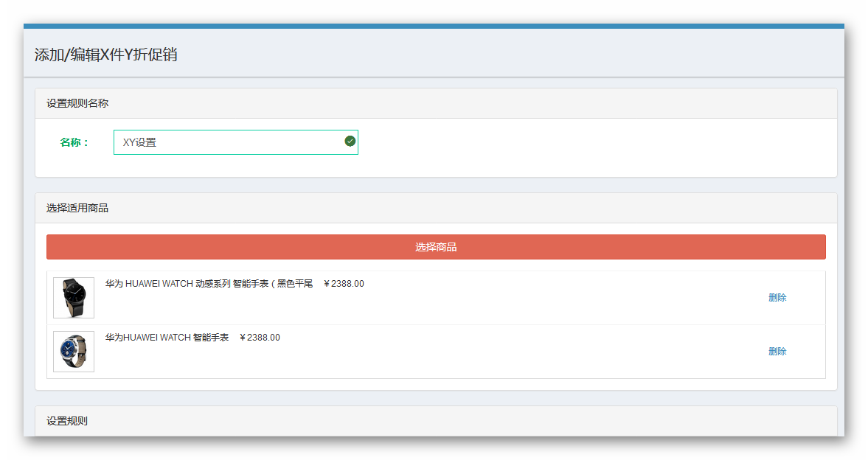Click the 名称 input field containing XY设置
The image size is (868, 460).
[x=236, y=142]
